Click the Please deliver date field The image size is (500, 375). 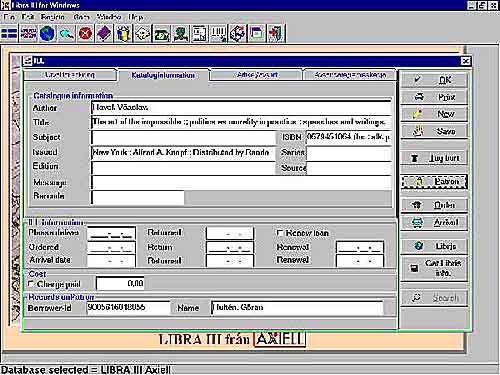click(111, 233)
